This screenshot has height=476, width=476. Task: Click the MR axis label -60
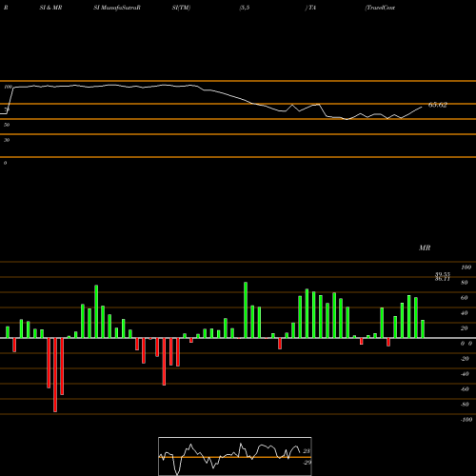tap(465, 389)
